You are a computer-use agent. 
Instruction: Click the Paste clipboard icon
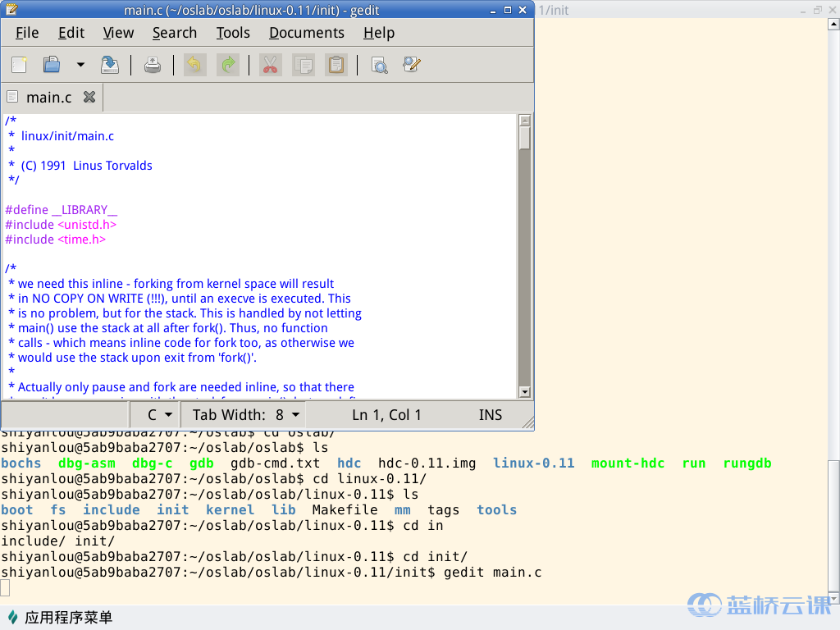(x=336, y=65)
